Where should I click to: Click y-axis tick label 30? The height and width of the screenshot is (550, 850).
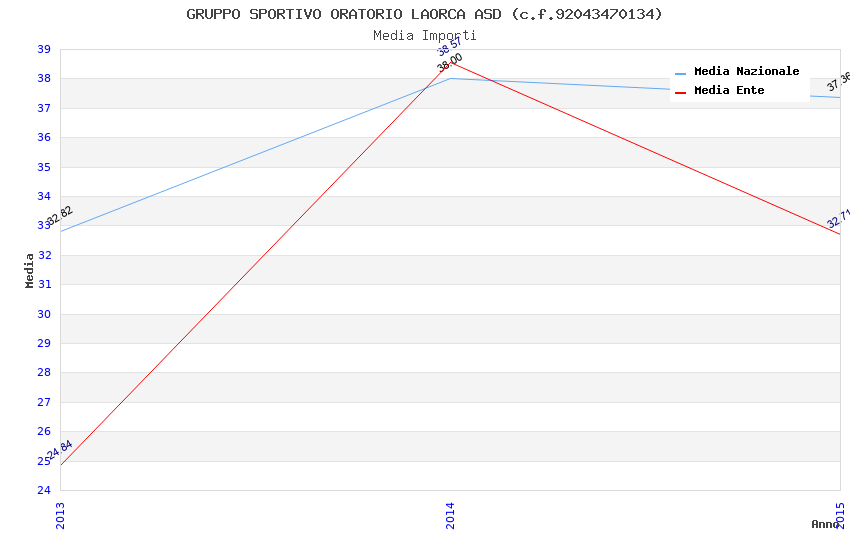(x=44, y=314)
